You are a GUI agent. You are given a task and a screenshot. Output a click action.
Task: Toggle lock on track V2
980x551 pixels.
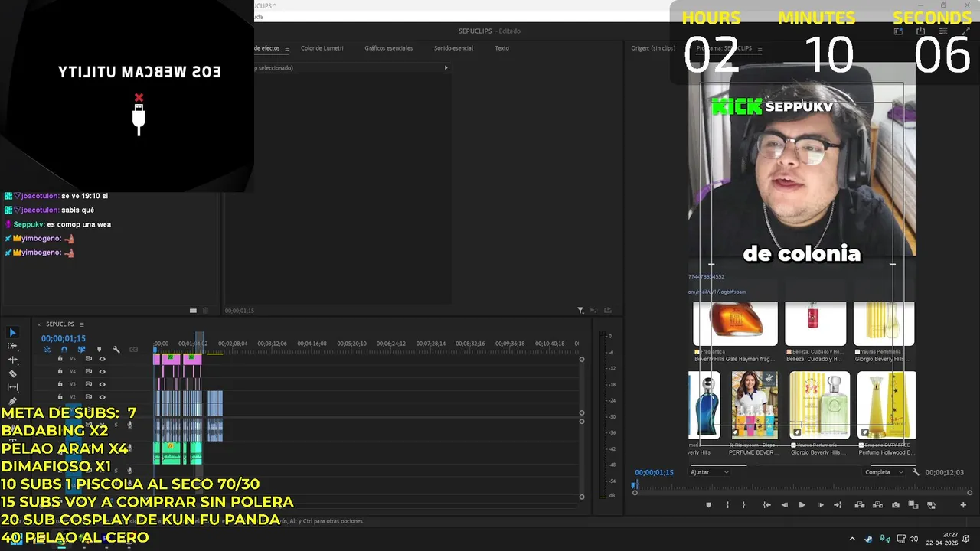(60, 397)
